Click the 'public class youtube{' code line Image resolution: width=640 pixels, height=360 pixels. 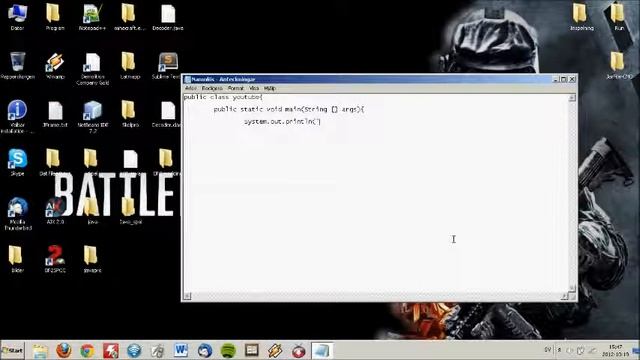(x=223, y=97)
